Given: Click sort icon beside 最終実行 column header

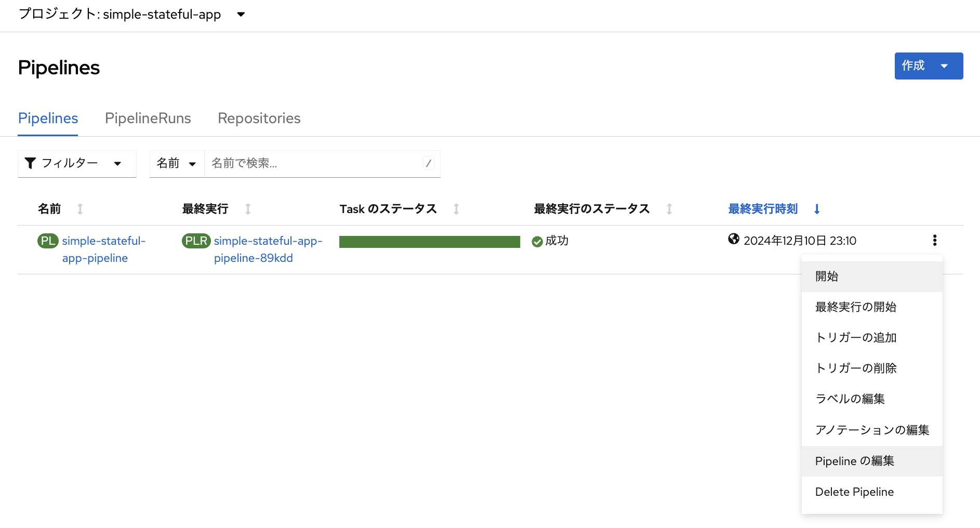Looking at the screenshot, I should [x=248, y=209].
